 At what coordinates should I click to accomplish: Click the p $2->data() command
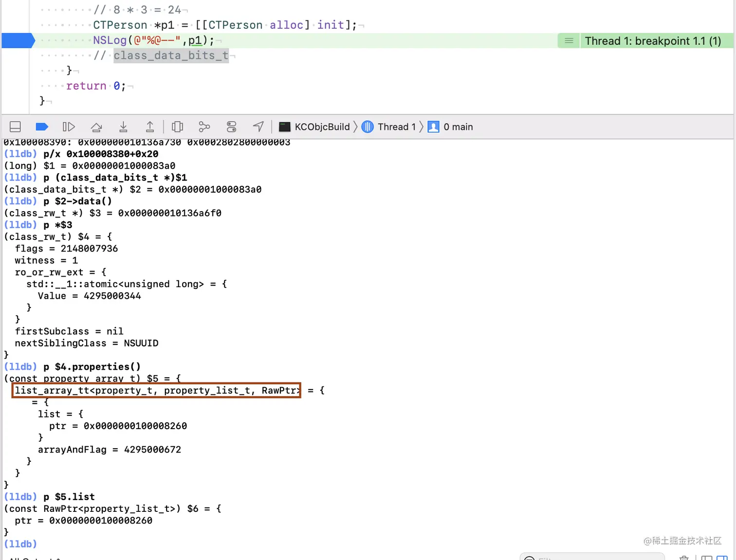77,201
